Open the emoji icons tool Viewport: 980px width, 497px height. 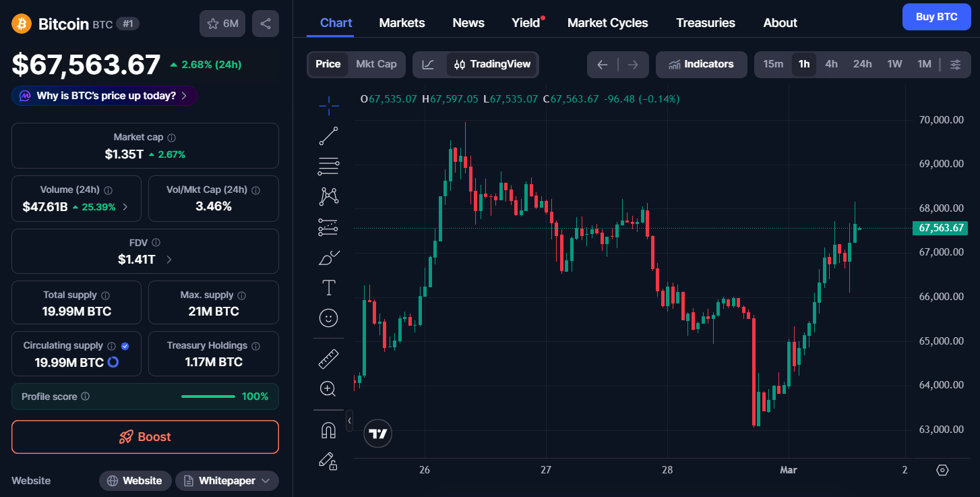pos(328,318)
